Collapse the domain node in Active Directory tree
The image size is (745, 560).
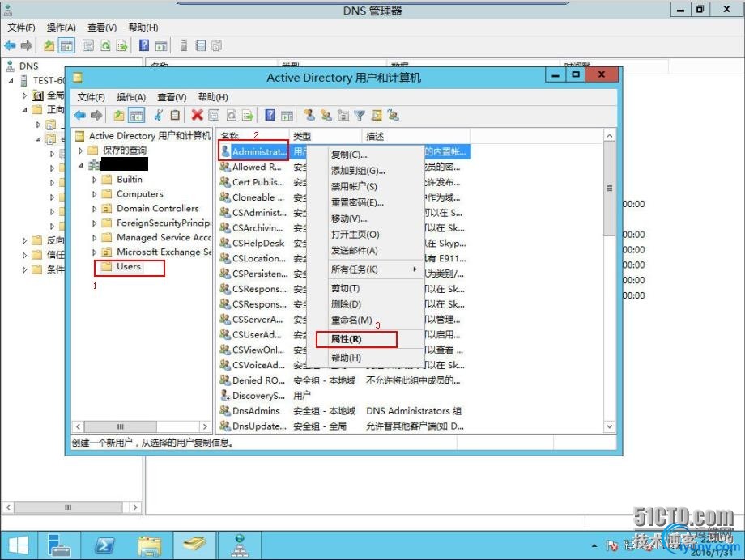coord(80,165)
